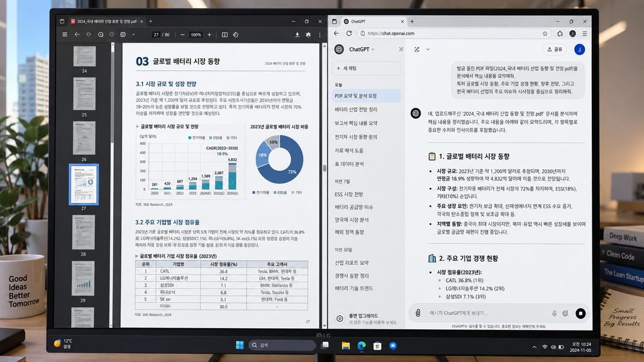Screen dimensions: 644x362
Task: Start voice input with microphone icon
Action: tap(554, 313)
